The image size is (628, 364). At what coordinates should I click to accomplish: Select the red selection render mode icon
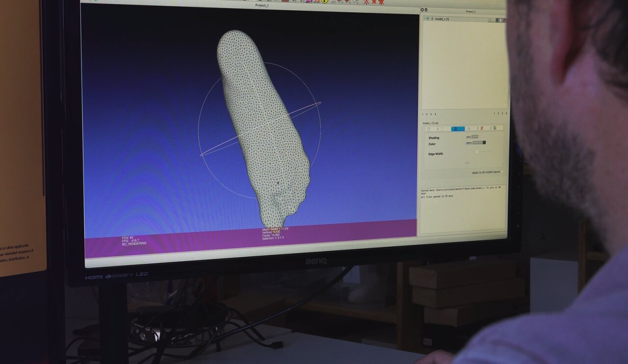coord(482,129)
